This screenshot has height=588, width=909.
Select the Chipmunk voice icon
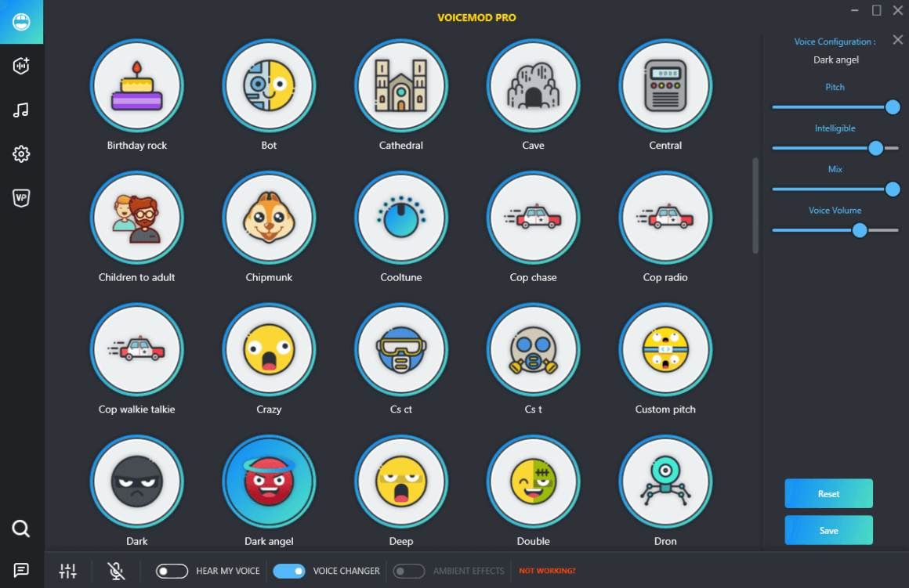269,217
